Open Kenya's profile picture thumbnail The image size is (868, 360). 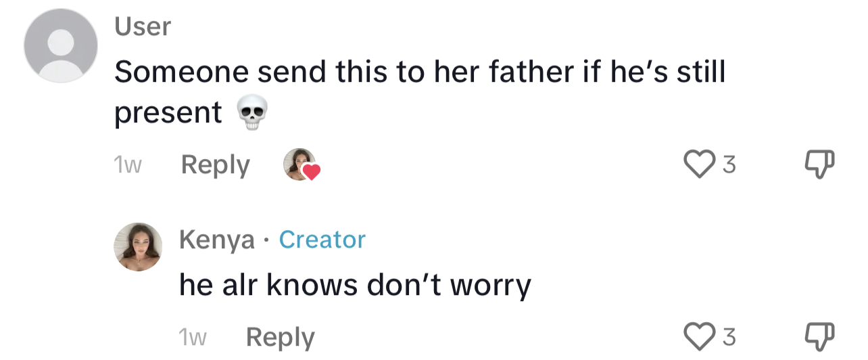click(137, 246)
